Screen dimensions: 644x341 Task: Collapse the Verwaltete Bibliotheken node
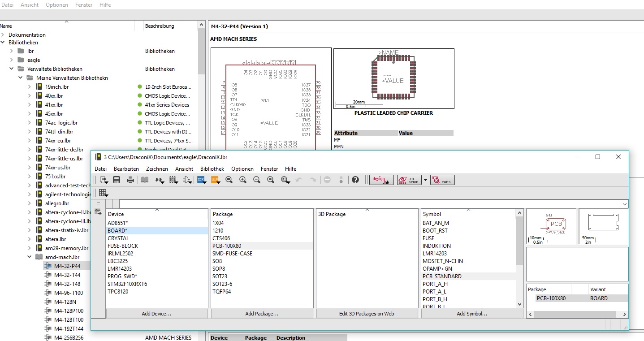[x=12, y=69]
